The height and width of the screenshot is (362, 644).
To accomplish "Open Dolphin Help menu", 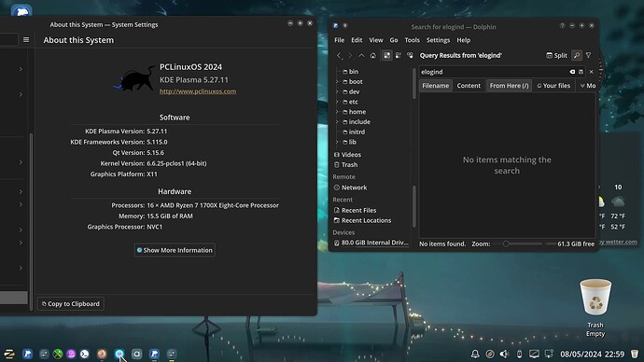I will (463, 40).
